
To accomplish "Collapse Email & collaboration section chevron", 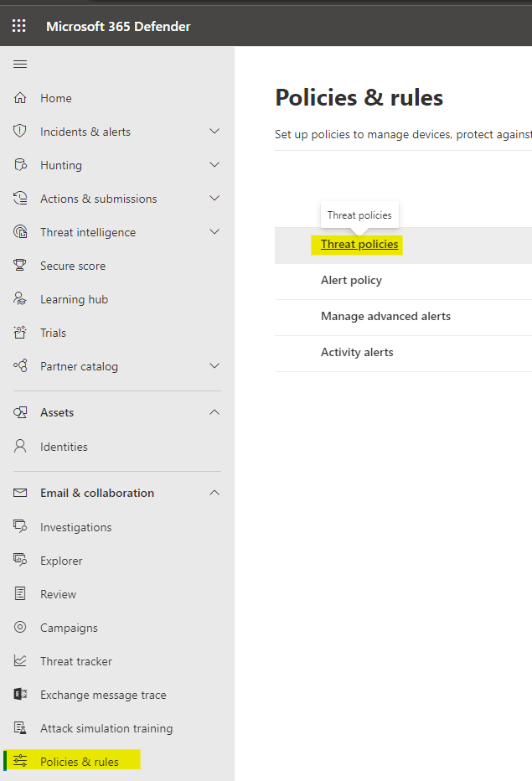I will click(x=214, y=493).
